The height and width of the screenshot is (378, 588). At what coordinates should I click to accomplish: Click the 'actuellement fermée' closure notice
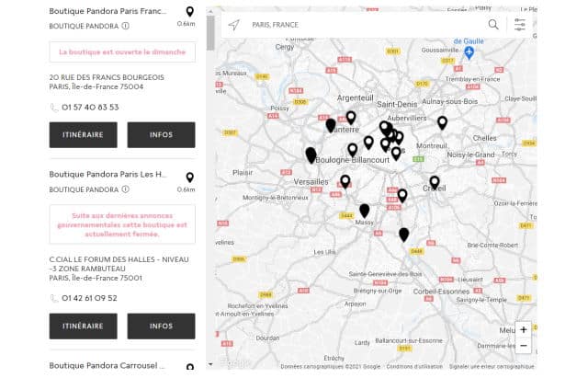tap(122, 224)
